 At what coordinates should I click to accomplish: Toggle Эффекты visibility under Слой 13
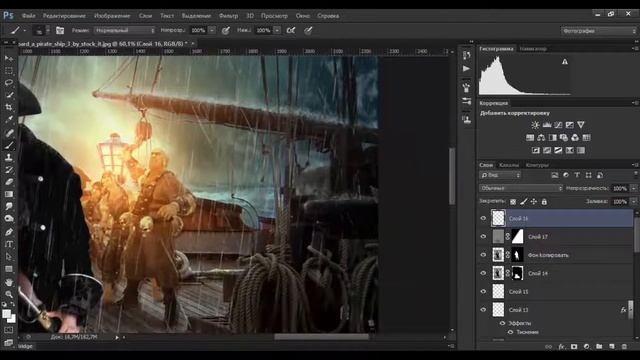tap(502, 323)
